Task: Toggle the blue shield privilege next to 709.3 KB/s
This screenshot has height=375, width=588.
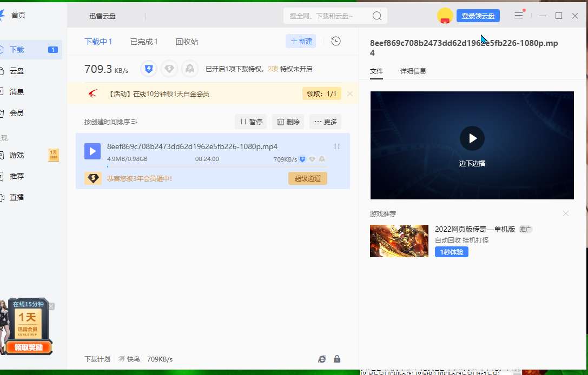Action: point(149,69)
